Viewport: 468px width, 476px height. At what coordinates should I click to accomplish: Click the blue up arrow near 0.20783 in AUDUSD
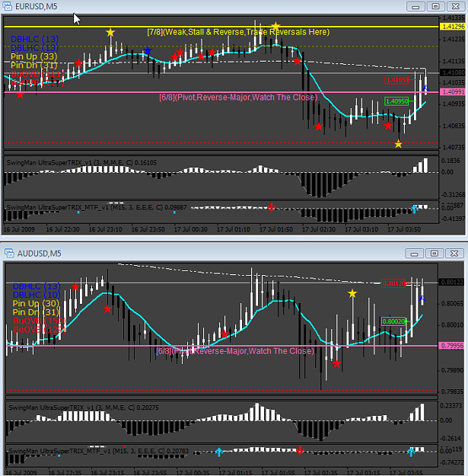(218, 452)
